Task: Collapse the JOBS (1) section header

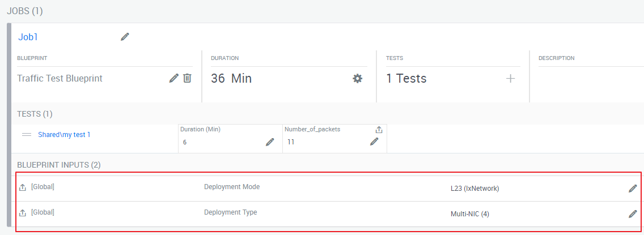Action: 24,11
